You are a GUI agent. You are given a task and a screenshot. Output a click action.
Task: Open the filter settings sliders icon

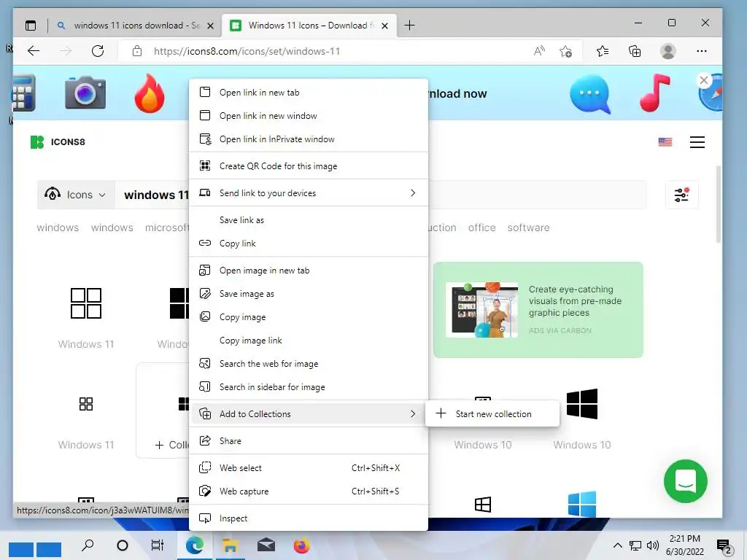(682, 195)
